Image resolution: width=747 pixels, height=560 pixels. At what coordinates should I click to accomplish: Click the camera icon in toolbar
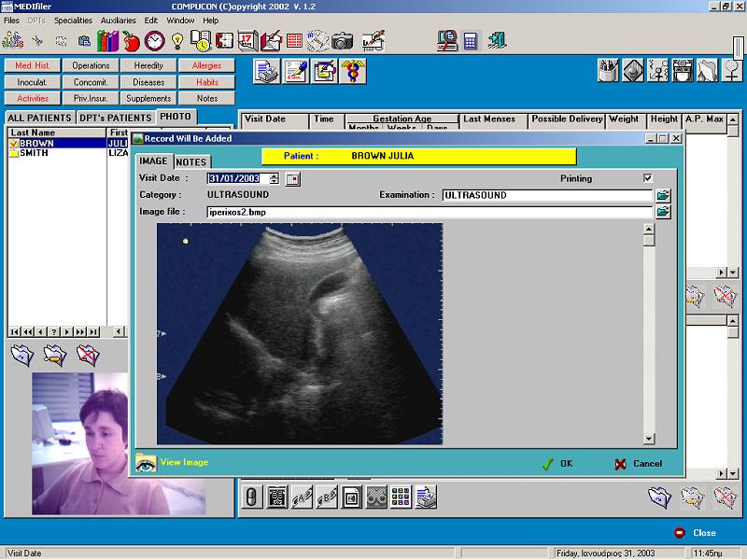point(342,41)
